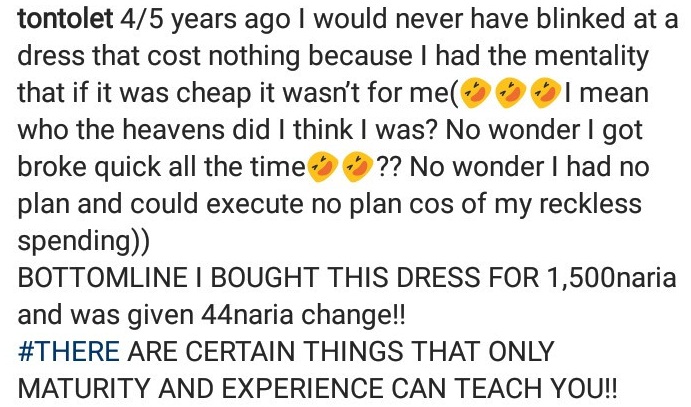691x407 pixels.
Task: Click the "1,500naria" price text
Action: (x=611, y=278)
